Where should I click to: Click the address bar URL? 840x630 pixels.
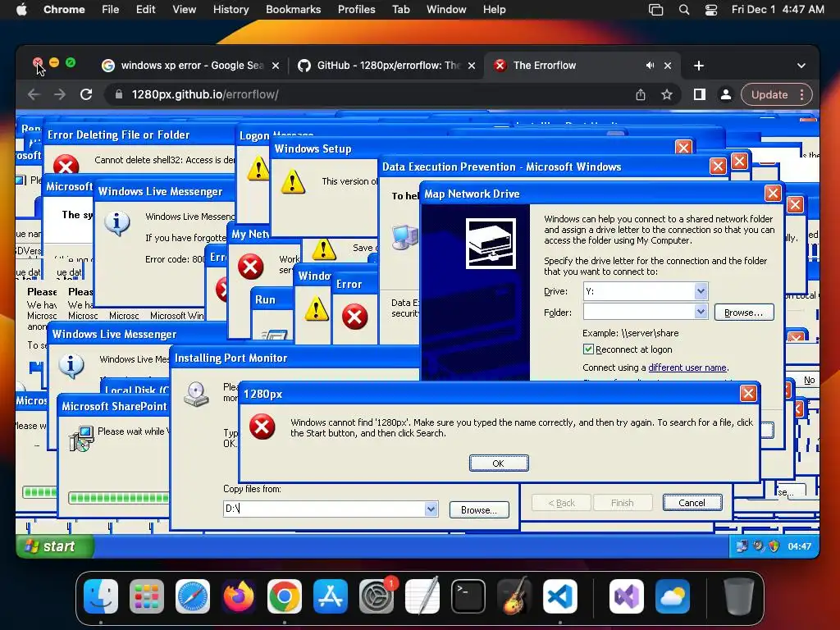204,94
